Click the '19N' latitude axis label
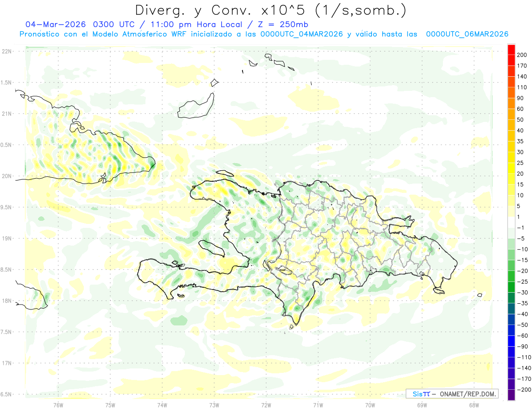The image size is (532, 411). click(7, 239)
